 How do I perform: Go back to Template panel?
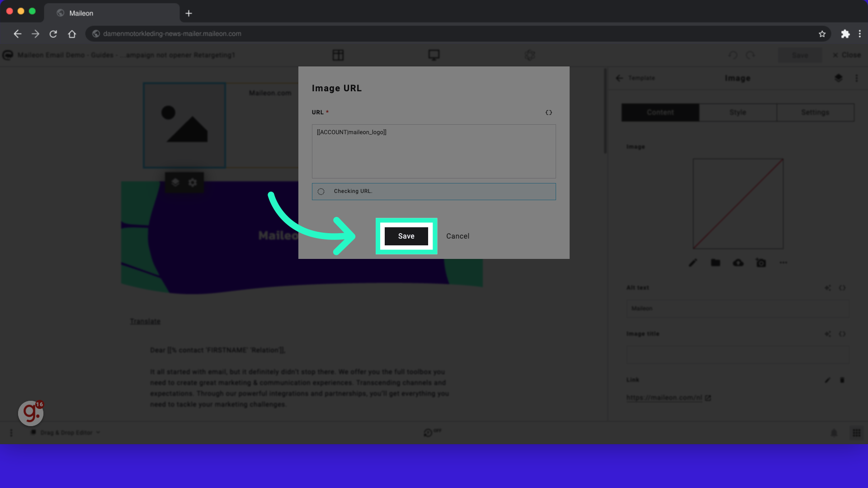(x=635, y=78)
